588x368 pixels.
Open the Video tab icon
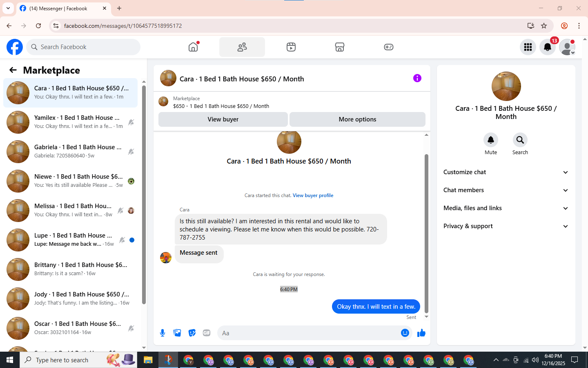coord(291,47)
